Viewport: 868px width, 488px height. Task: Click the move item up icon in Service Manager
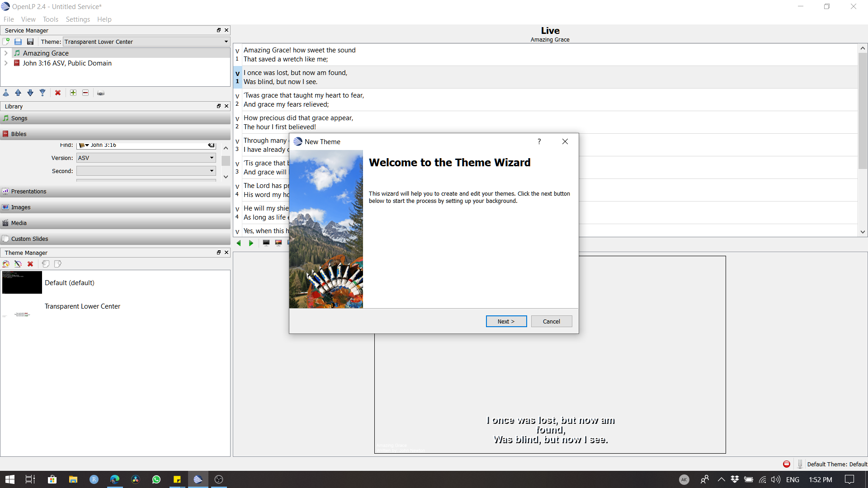click(x=18, y=93)
